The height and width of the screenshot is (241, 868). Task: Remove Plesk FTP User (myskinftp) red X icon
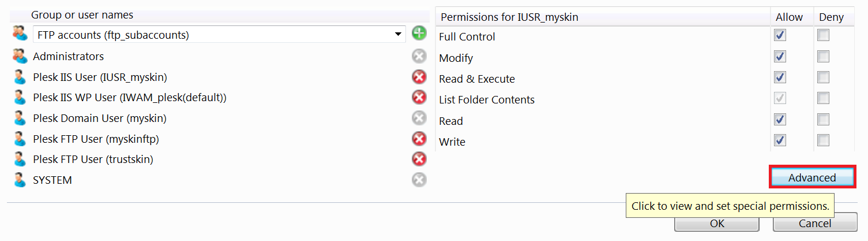click(x=419, y=139)
